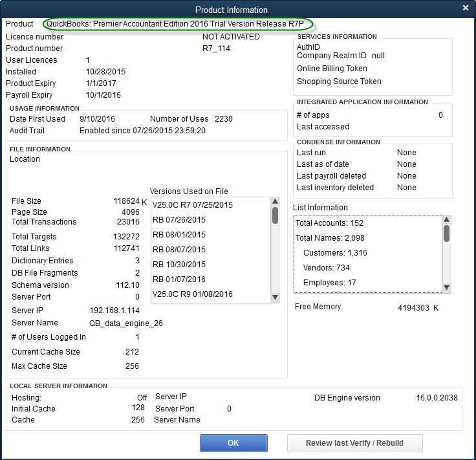Screen dimensions: 476x460
Task: Click up arrow of Versions Used list
Action: tap(275, 201)
